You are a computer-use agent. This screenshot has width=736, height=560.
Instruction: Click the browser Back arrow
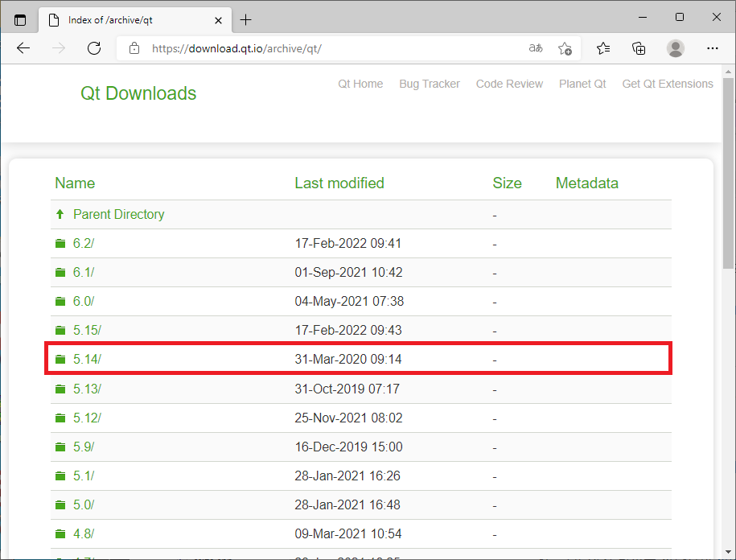click(23, 48)
